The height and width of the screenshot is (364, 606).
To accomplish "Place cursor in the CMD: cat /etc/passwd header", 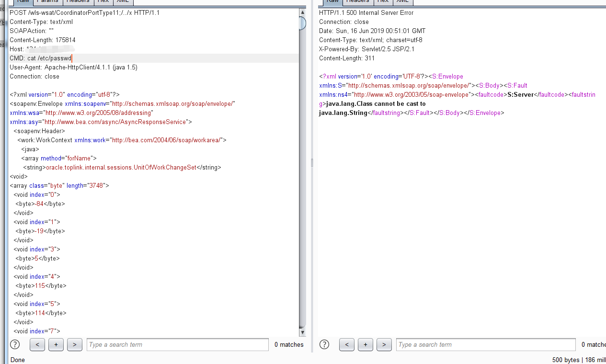I will point(41,58).
